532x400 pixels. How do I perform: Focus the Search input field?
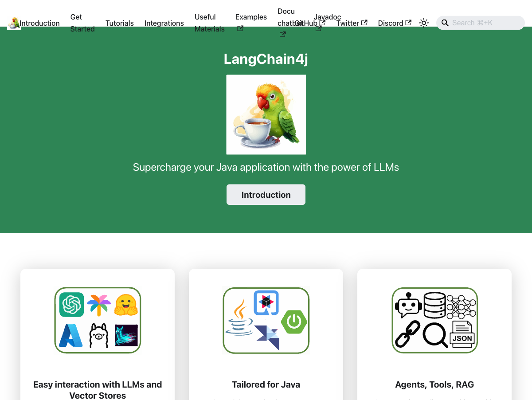click(485, 23)
